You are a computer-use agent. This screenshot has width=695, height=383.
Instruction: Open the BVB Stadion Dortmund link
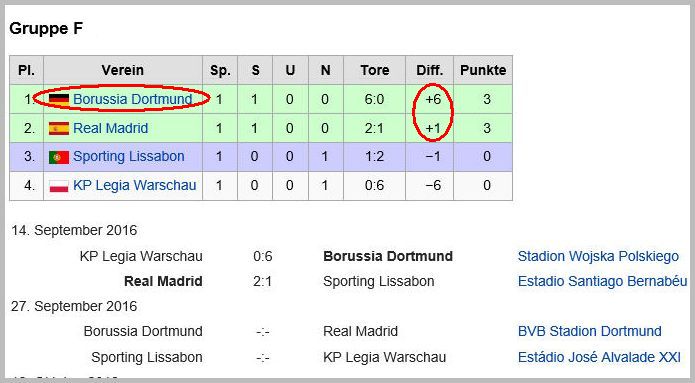[590, 332]
